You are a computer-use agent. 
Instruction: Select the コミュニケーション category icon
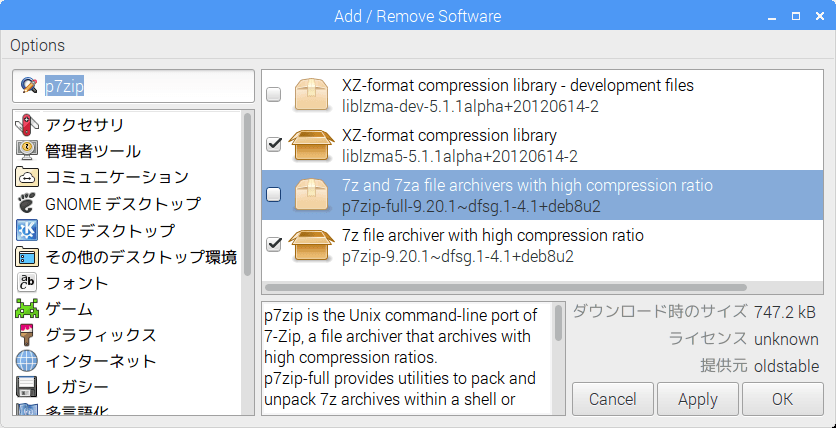pyautogui.click(x=27, y=177)
